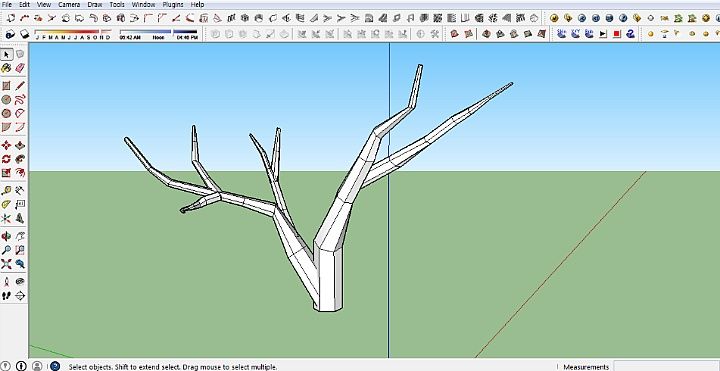Click the Zoom Extents tool
Viewport: 720px width, 371px height.
[6, 264]
